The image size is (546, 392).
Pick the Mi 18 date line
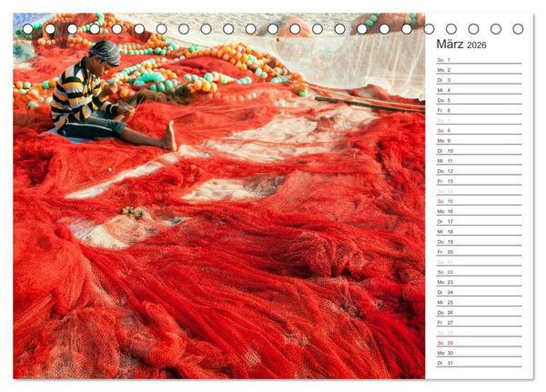pos(480,232)
